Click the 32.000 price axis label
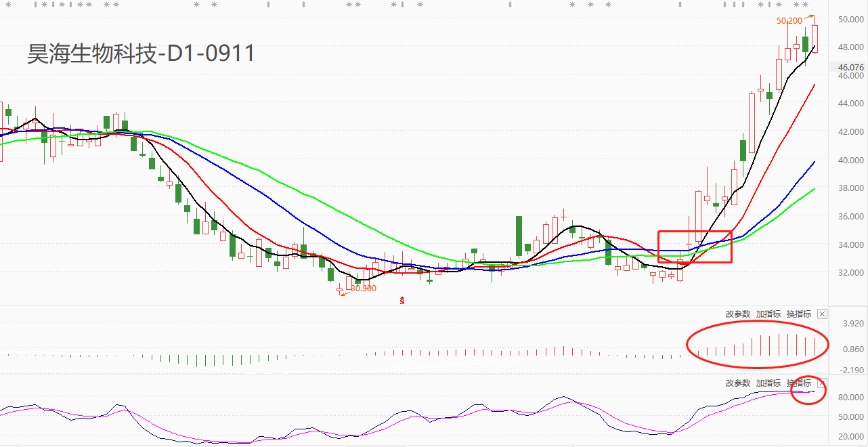Viewport: 868px width, 447px height. pyautogui.click(x=851, y=273)
